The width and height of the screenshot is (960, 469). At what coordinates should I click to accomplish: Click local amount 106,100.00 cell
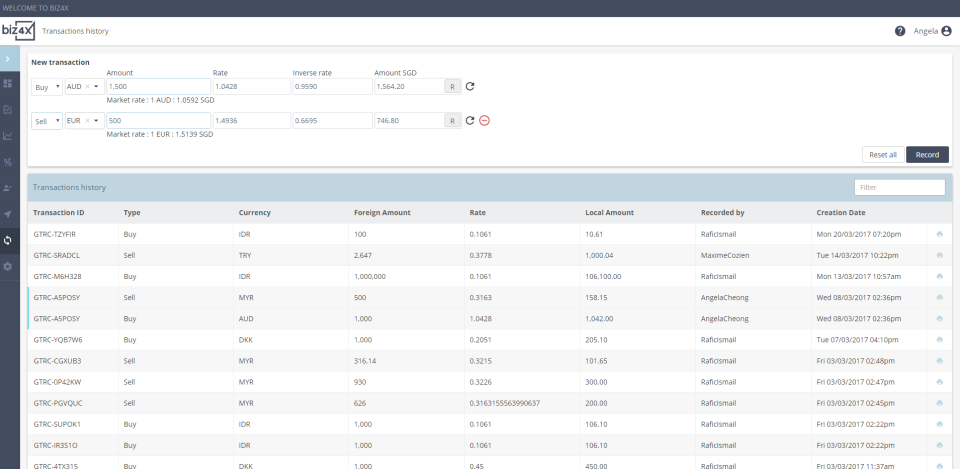click(x=638, y=276)
